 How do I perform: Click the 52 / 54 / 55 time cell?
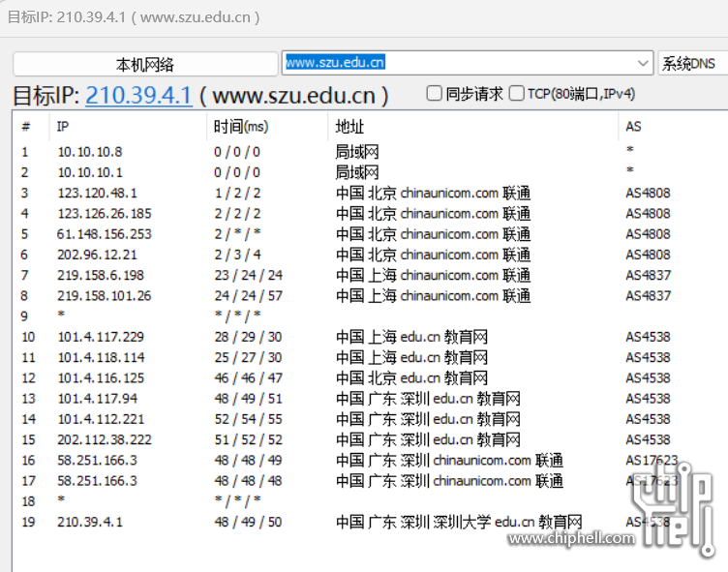[x=249, y=419]
